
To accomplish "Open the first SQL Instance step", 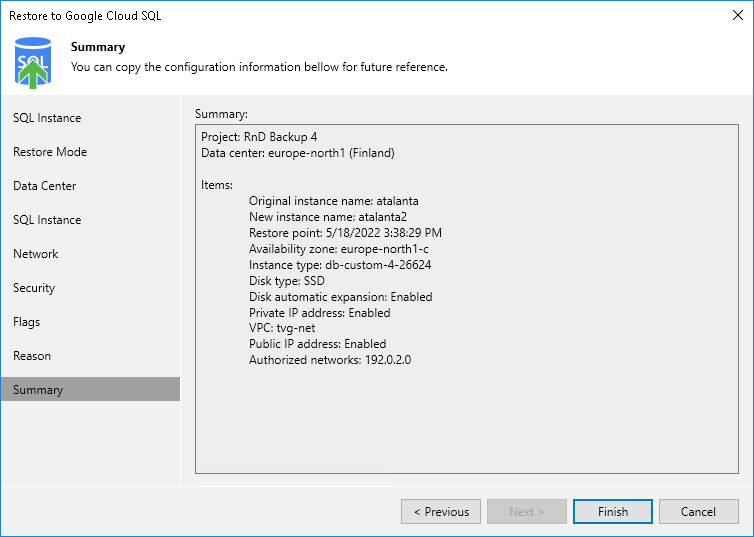I will click(x=47, y=118).
